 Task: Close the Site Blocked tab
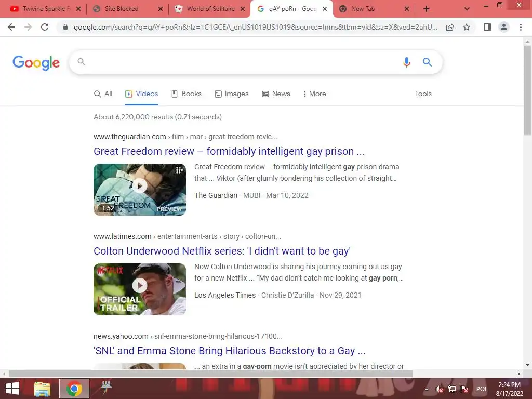[x=161, y=9]
